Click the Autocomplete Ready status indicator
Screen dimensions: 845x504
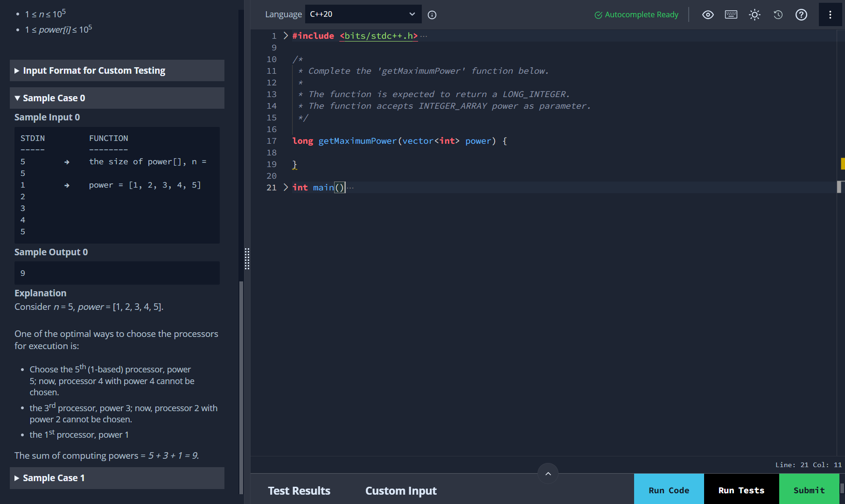[636, 15]
